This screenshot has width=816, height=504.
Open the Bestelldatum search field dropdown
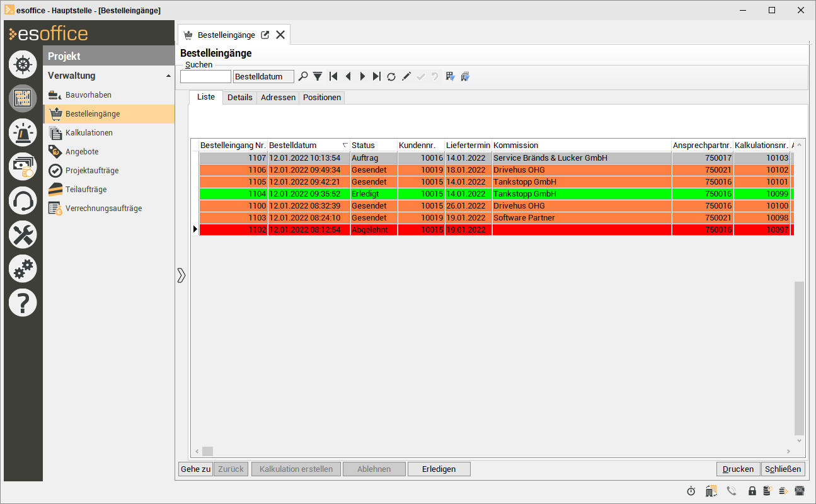click(x=263, y=77)
